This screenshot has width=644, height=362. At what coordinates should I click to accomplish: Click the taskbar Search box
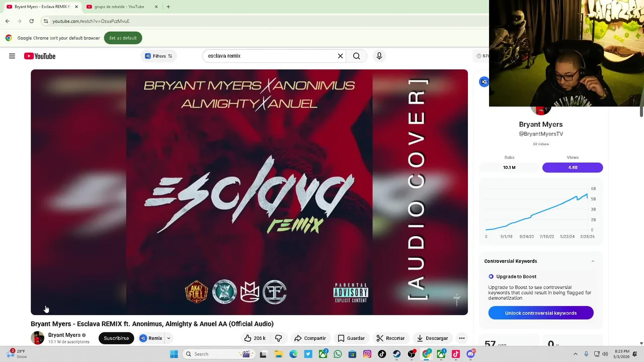[218, 354]
